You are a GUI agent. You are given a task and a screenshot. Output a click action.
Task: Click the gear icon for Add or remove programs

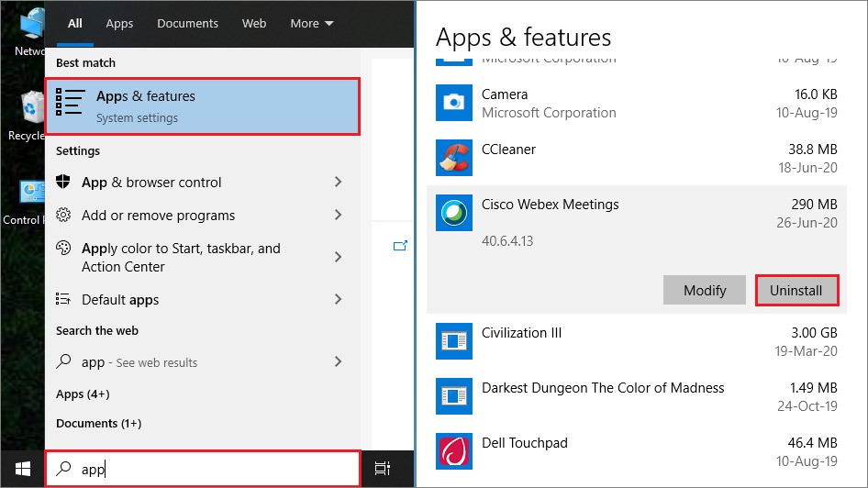pyautogui.click(x=63, y=215)
